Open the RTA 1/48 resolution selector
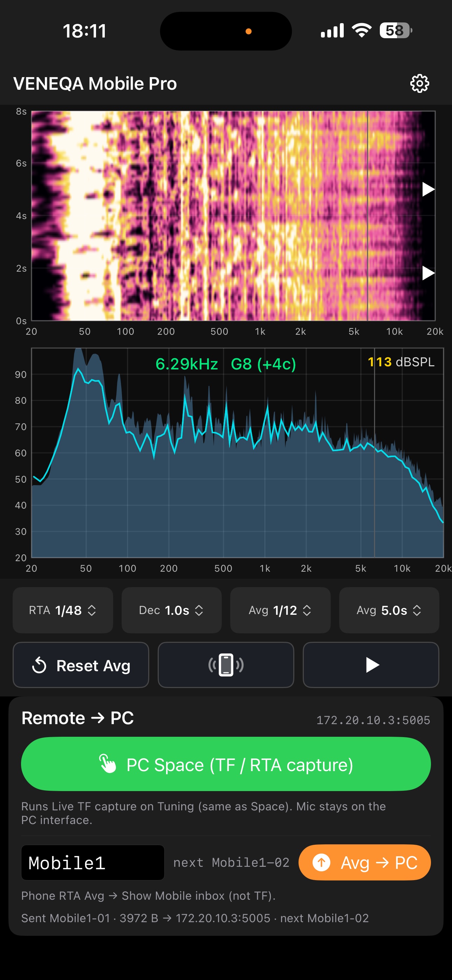452x980 pixels. [x=63, y=610]
